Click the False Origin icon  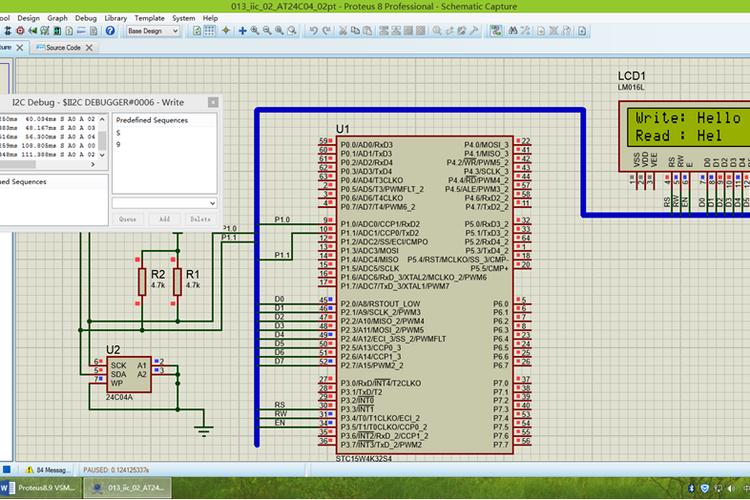[225, 31]
